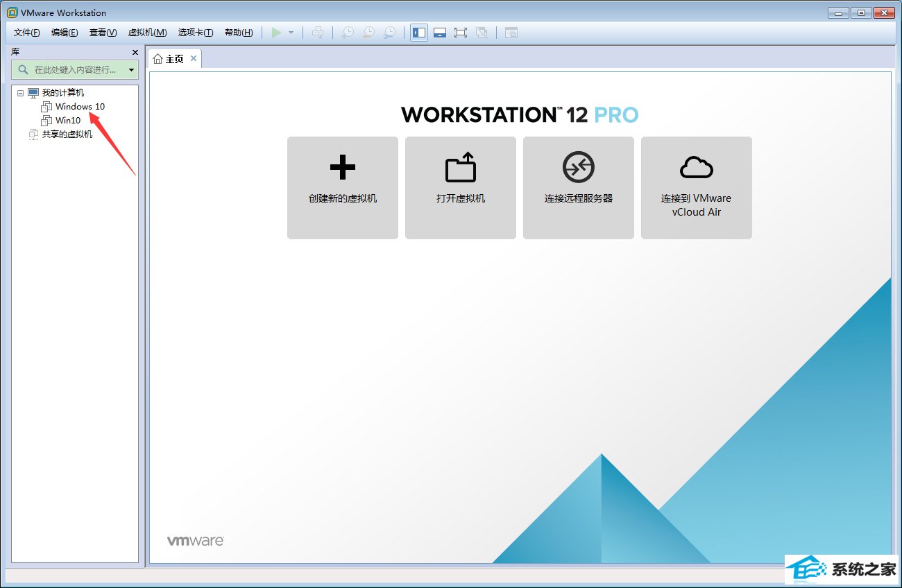Open the 选项卡(T) menu

click(196, 33)
